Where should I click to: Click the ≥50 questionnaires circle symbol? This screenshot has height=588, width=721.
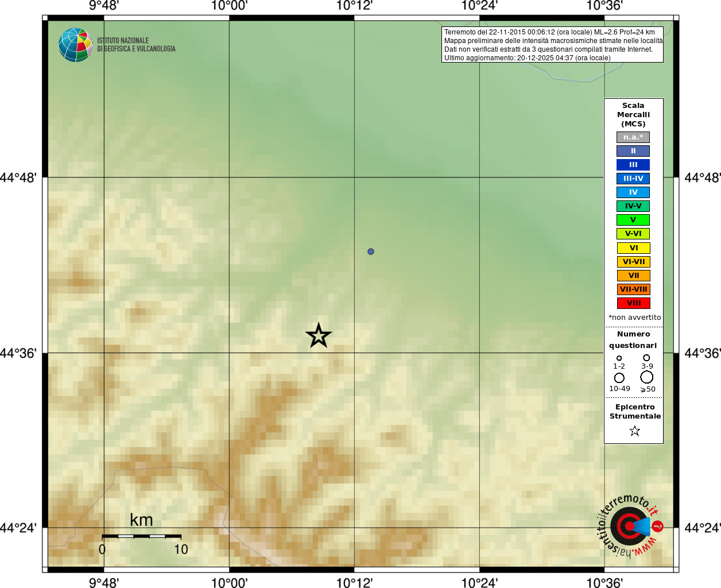pyautogui.click(x=646, y=377)
